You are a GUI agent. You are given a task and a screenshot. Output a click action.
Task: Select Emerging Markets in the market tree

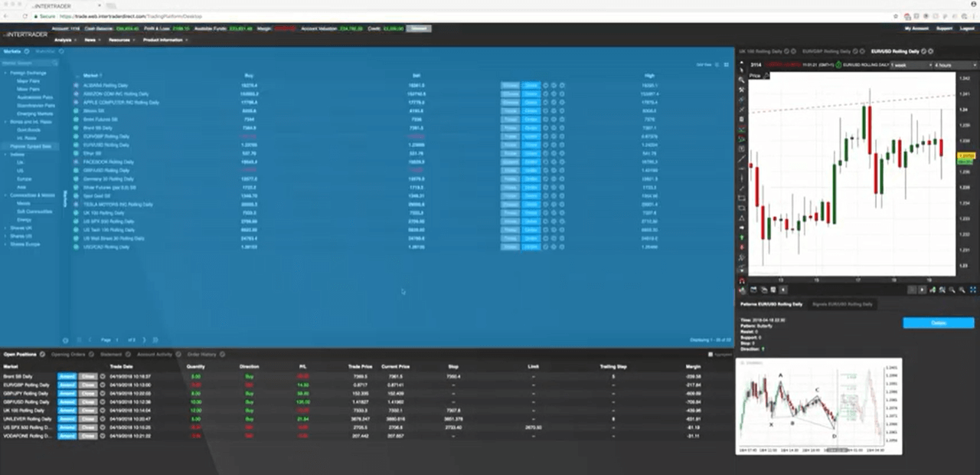34,113
